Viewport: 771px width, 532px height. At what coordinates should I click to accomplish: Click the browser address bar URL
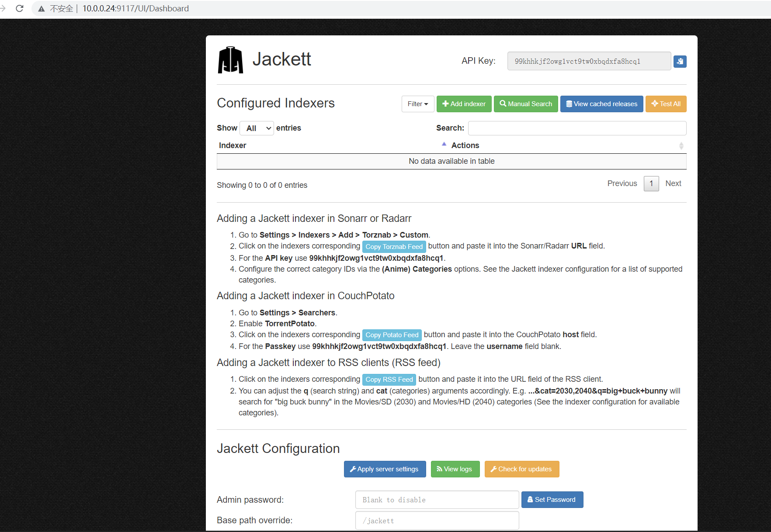135,9
